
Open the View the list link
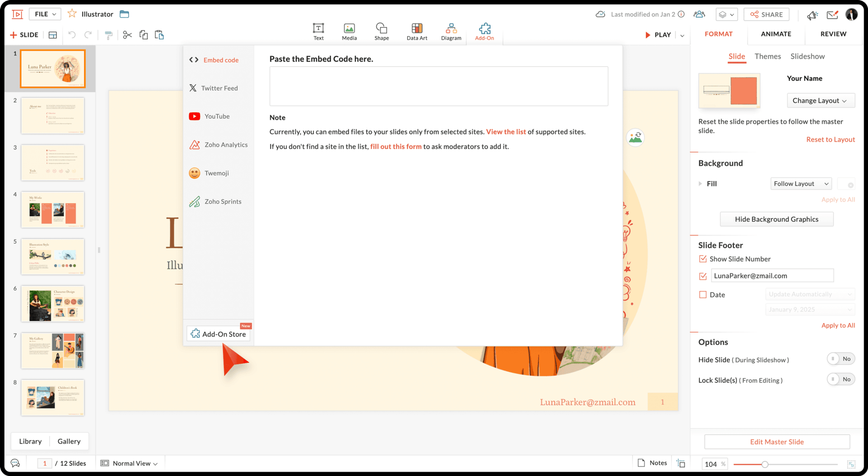(506, 132)
